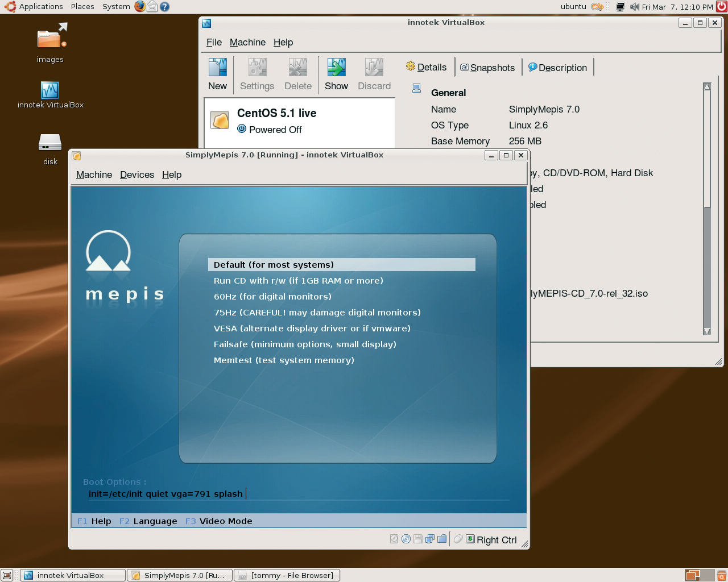Click F2 Language on boot screen
Image resolution: width=728 pixels, height=582 pixels.
148,521
